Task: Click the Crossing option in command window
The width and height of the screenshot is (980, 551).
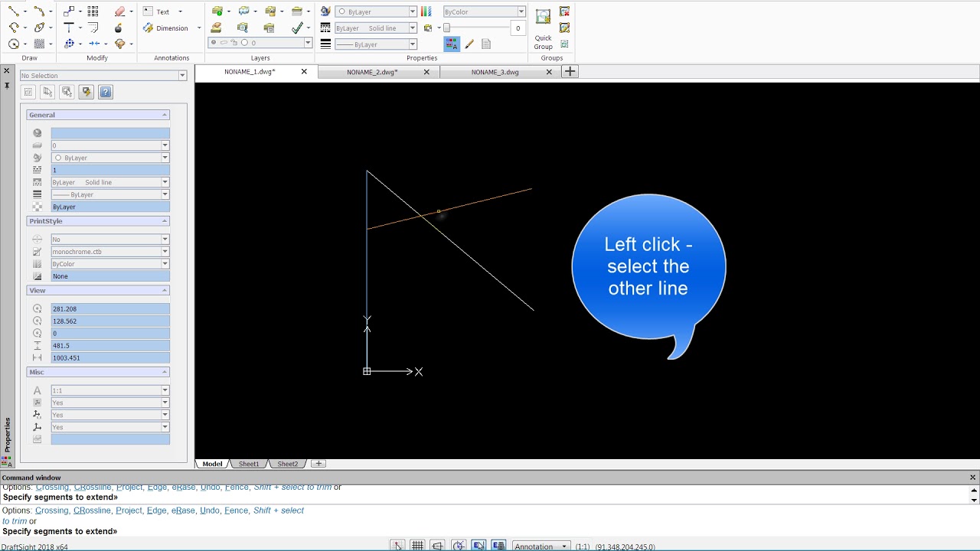Action: point(52,510)
